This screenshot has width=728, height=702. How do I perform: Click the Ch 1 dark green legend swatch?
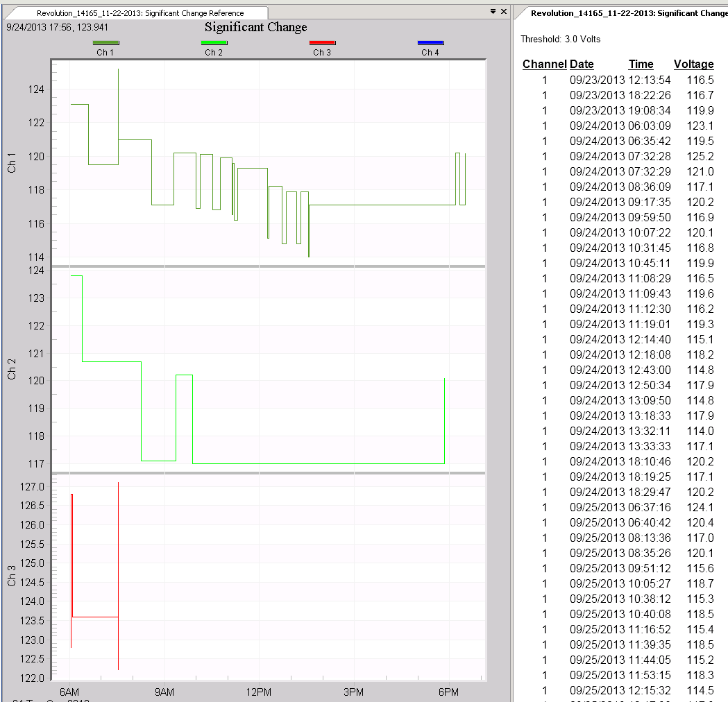pyautogui.click(x=105, y=43)
